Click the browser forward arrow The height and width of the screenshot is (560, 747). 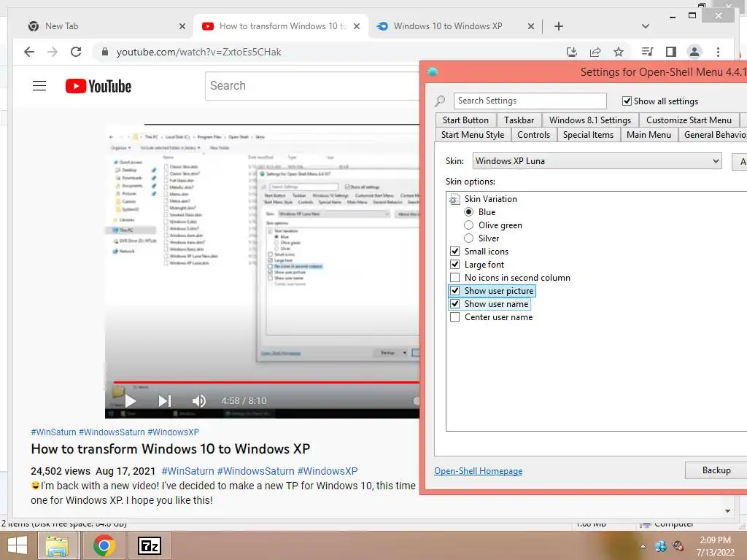pyautogui.click(x=53, y=52)
